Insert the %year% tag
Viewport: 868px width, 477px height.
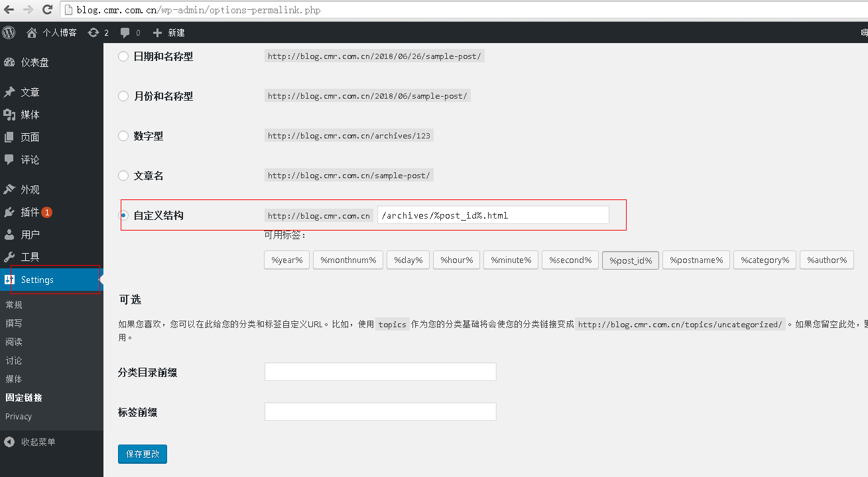point(286,260)
